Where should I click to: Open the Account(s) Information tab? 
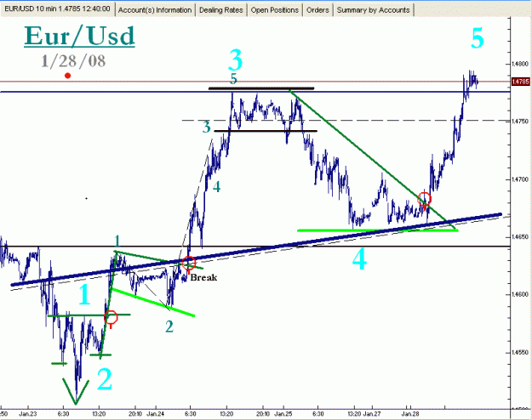pos(155,10)
